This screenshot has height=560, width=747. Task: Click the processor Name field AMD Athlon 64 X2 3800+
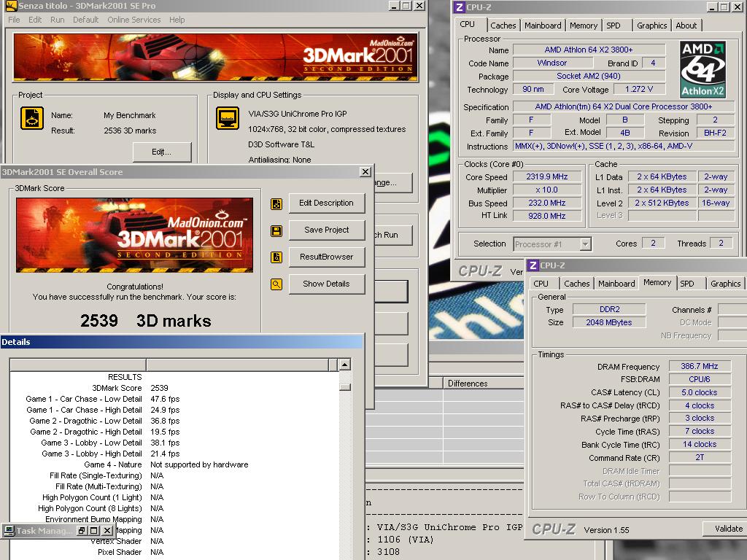(x=589, y=50)
